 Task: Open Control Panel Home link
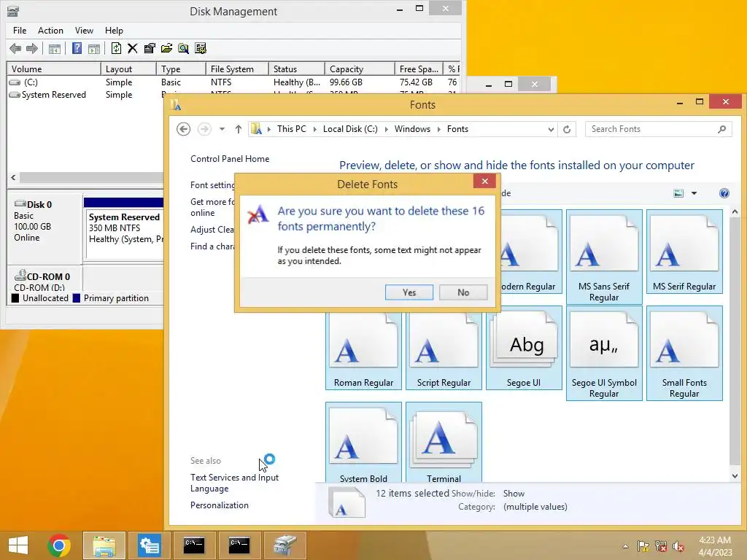click(x=230, y=159)
